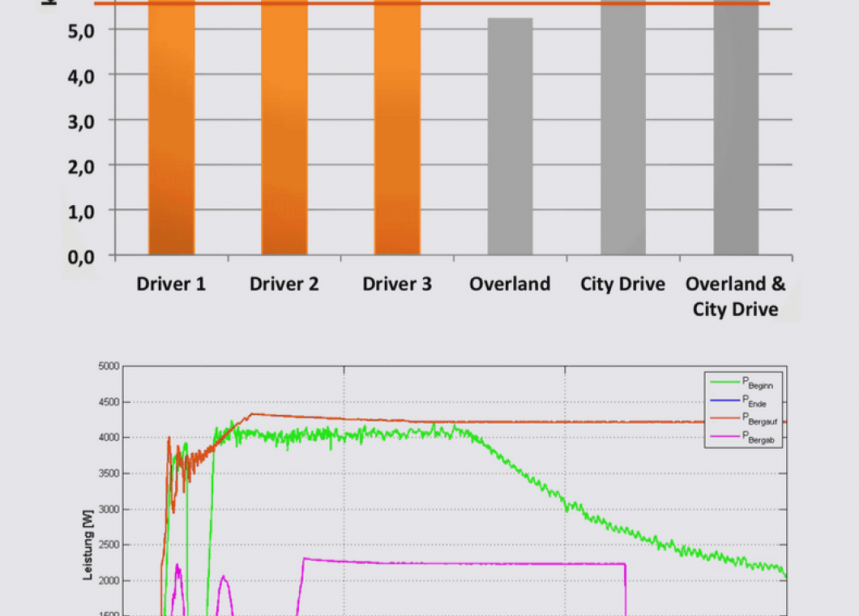Select the orange Driver 2 bar

tap(284, 127)
